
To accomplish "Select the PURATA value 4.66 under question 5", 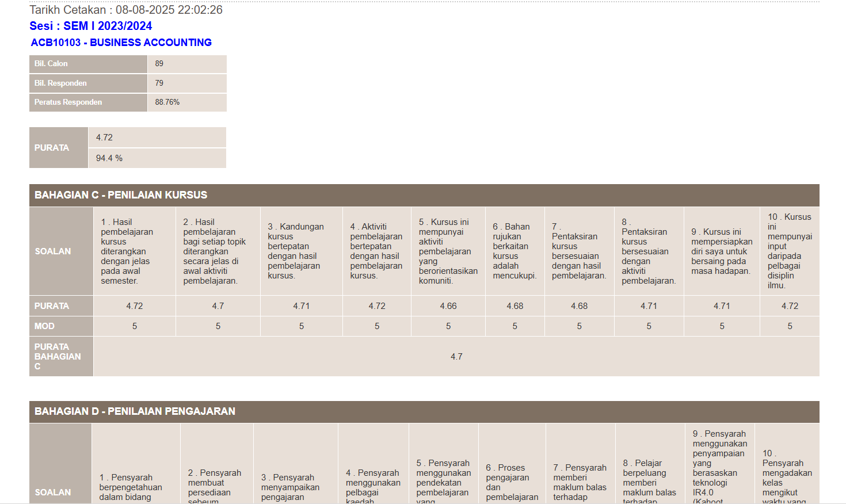I will [x=448, y=306].
